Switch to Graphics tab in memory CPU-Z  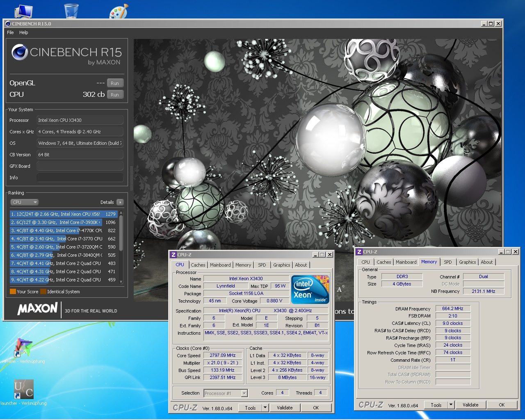click(468, 262)
